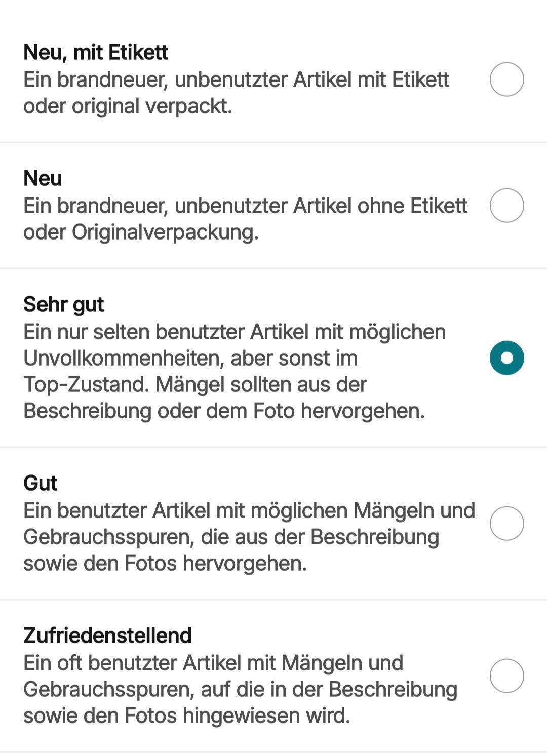Select the 'Gut' radio button
This screenshot has width=547, height=756.
point(506,523)
